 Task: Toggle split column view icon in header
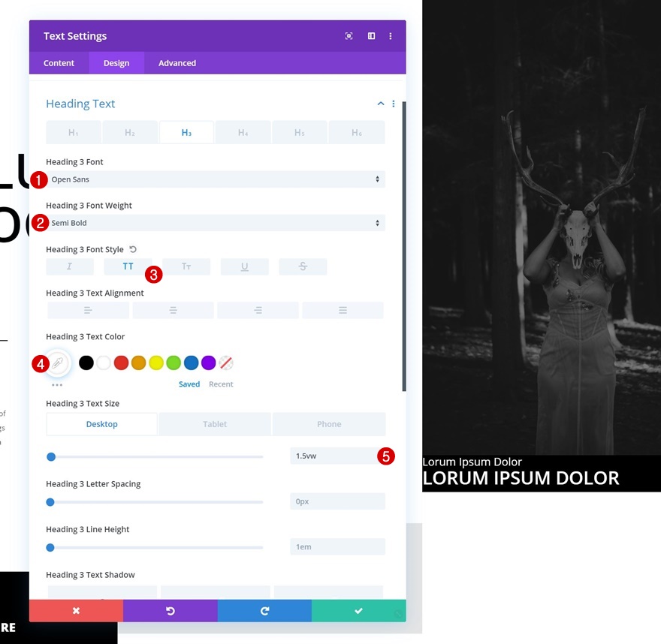click(x=371, y=36)
